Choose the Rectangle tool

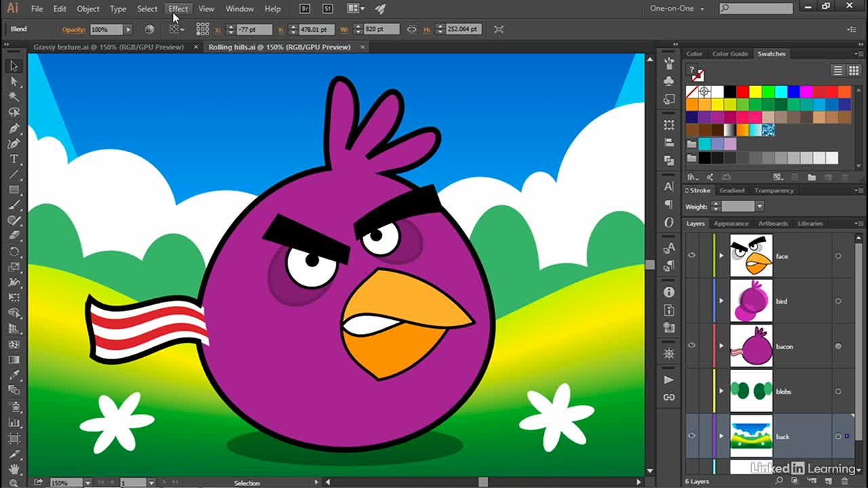(14, 190)
